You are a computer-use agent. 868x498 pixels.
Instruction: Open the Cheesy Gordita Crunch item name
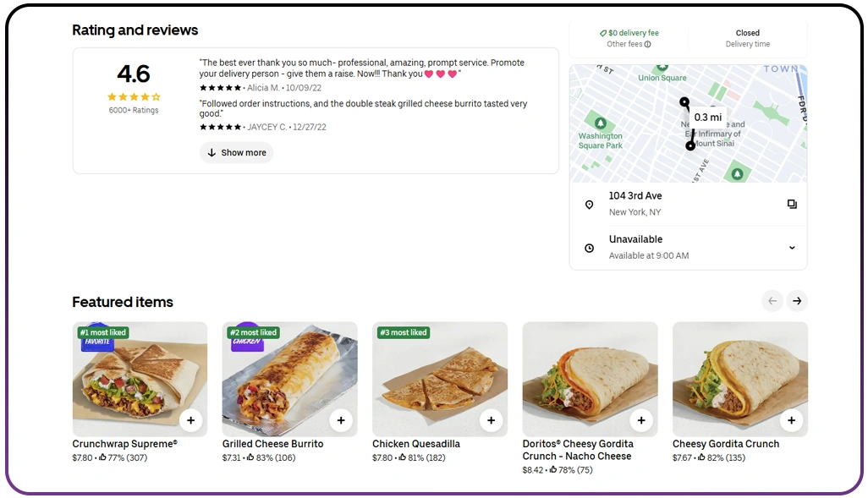click(726, 444)
